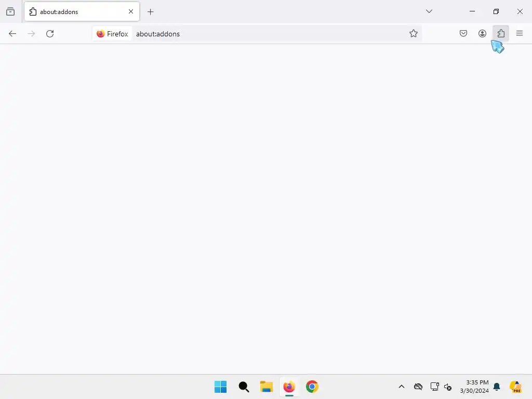Open the Copilot preview icon in taskbar
Image resolution: width=532 pixels, height=399 pixels.
[515, 387]
